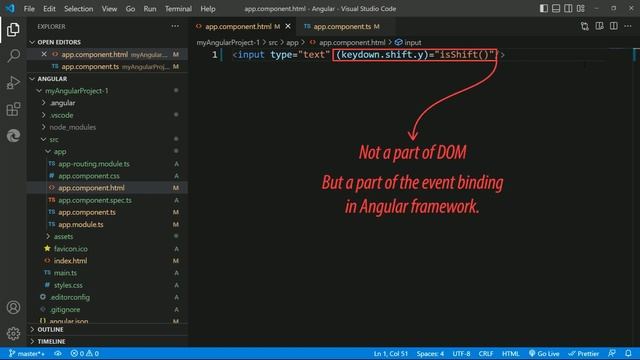Open the Go menu
640x360 pixels.
[x=130, y=9]
